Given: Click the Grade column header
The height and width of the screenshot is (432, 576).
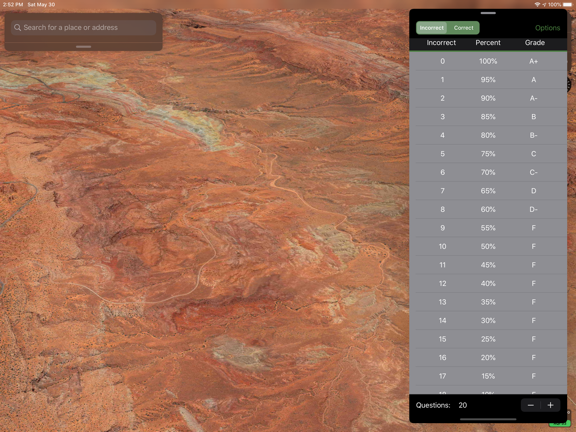Looking at the screenshot, I should tap(534, 43).
